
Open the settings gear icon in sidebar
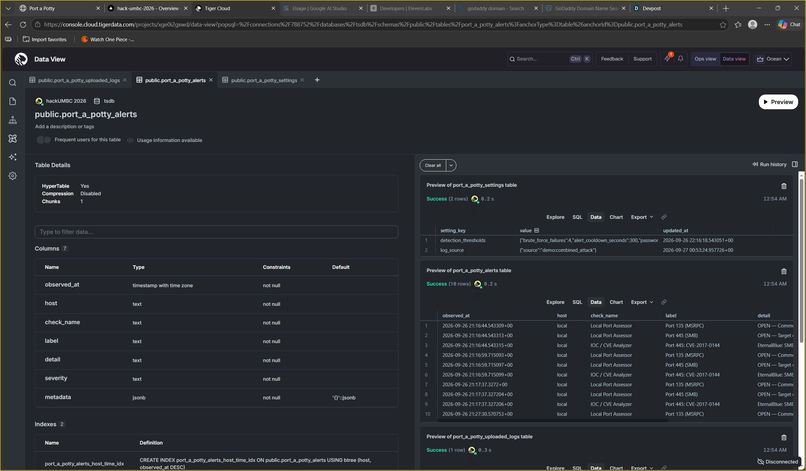click(x=13, y=176)
